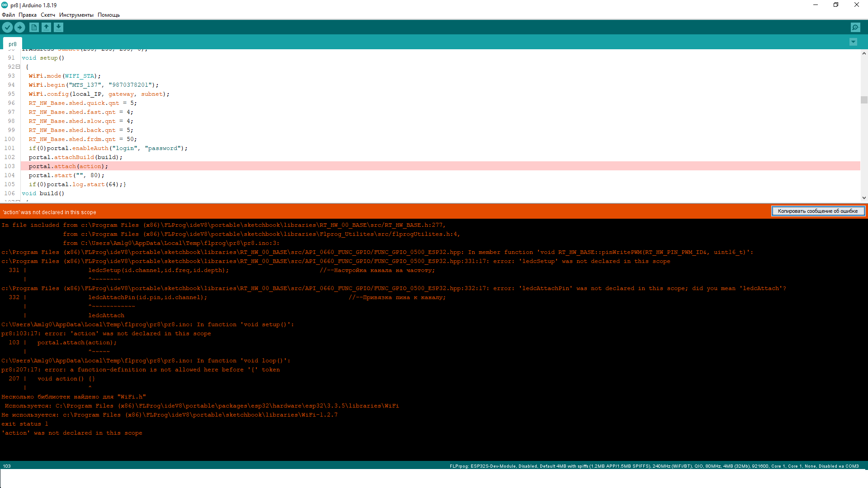Open the Правка menu
The image size is (868, 488).
coord(28,15)
